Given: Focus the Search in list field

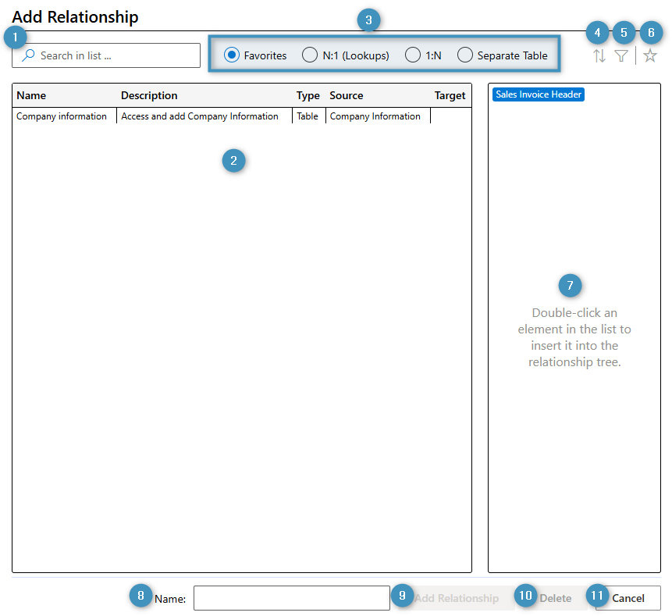Looking at the screenshot, I should point(106,55).
